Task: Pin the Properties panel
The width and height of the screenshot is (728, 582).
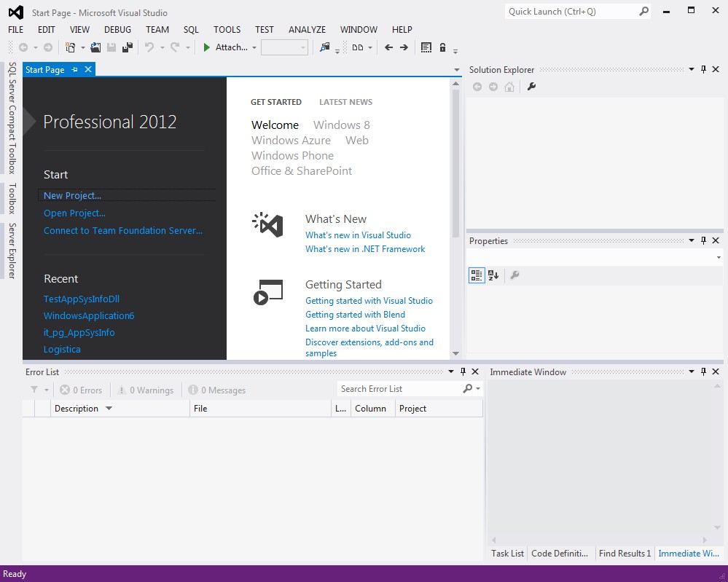Action: [703, 240]
